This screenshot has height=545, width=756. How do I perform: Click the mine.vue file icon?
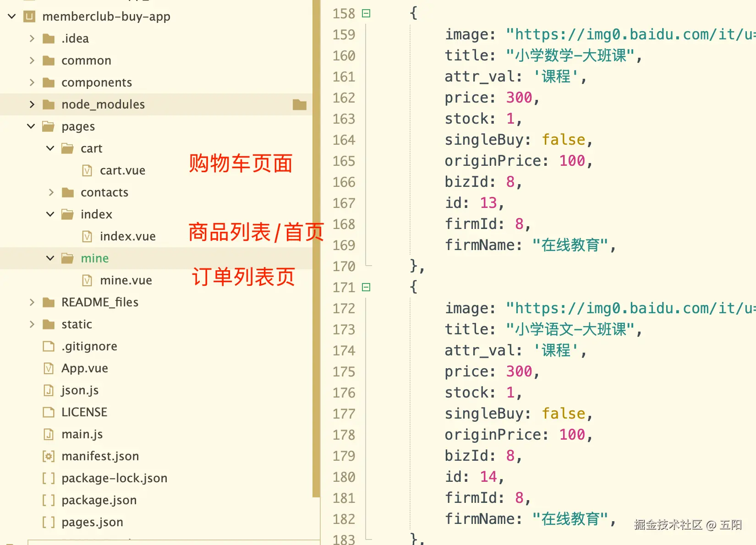87,280
